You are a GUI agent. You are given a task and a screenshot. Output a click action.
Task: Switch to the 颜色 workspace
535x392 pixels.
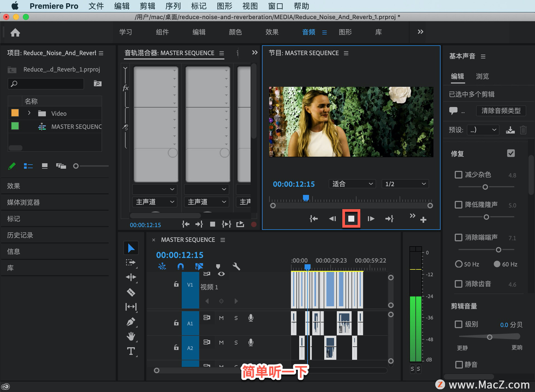pyautogui.click(x=235, y=32)
